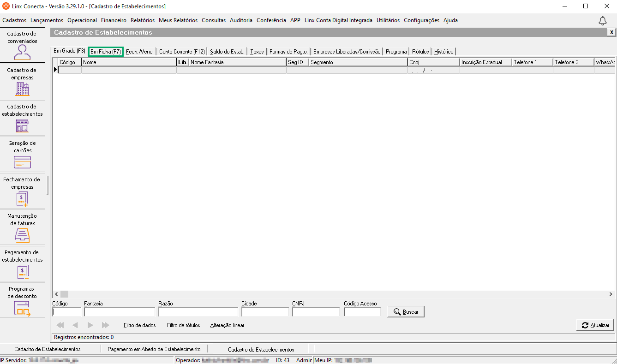Click the Cnpj column header
This screenshot has height=364, width=617.
pos(434,62)
